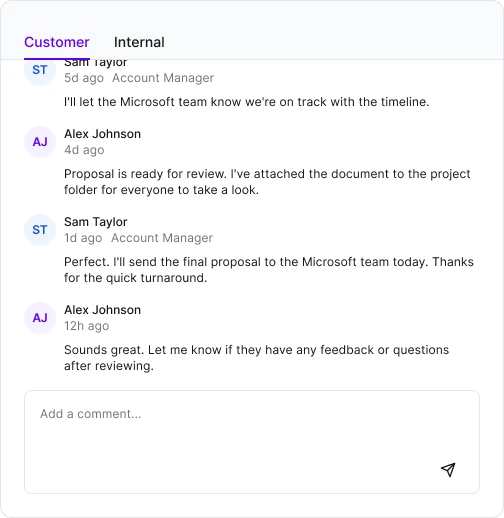Open ST avatar on 5d ago comment

coord(40,70)
